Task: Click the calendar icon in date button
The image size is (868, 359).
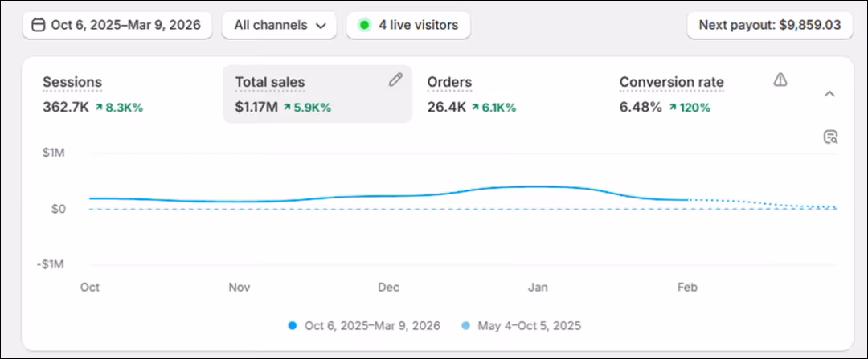Action: point(39,26)
